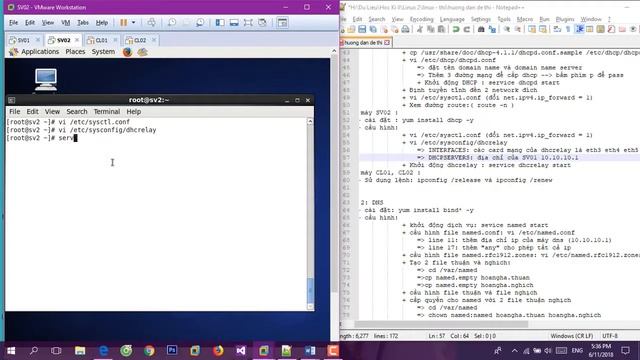Viewport: 640px width, 360px height.
Task: Open the GNOME Applications menu
Action: point(40,52)
